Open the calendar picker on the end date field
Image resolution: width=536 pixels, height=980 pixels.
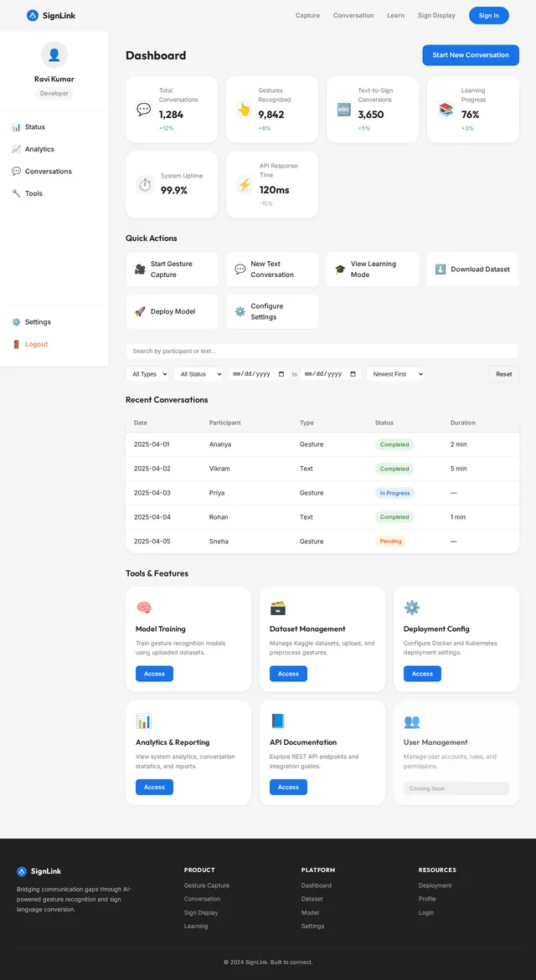tap(353, 374)
